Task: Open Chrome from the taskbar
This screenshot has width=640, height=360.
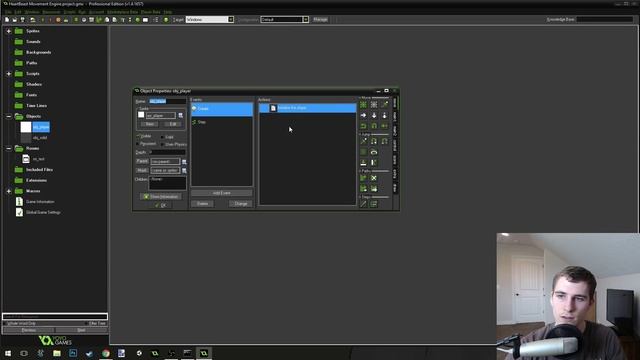Action: pyautogui.click(x=106, y=353)
